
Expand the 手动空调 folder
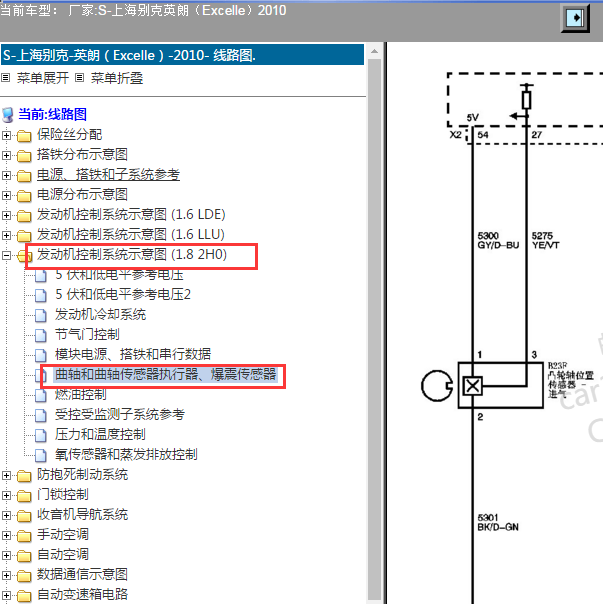(6, 535)
